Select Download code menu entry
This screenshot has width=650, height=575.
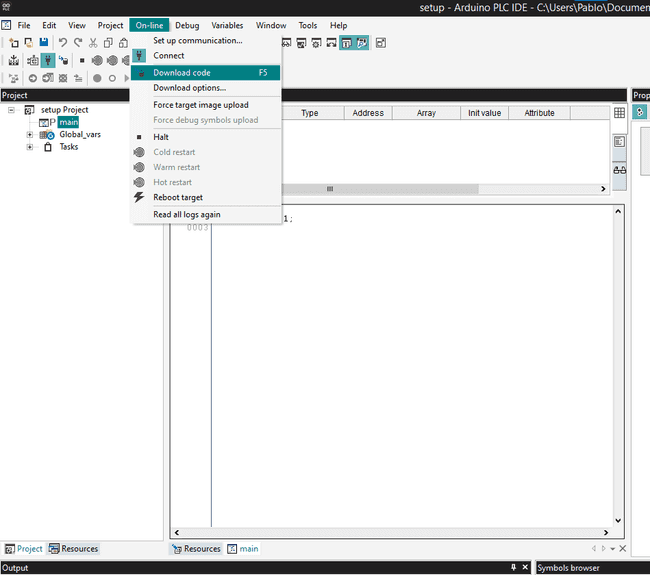tap(181, 73)
